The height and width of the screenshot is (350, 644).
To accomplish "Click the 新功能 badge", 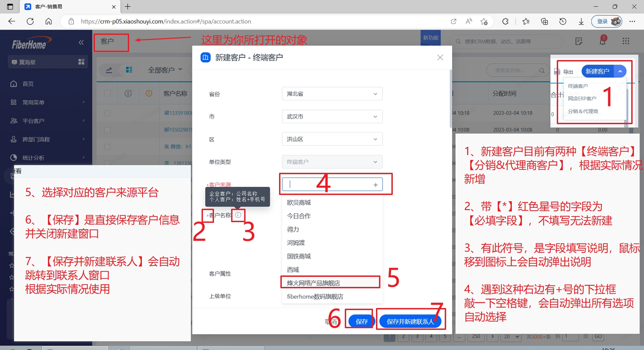I will click(430, 38).
